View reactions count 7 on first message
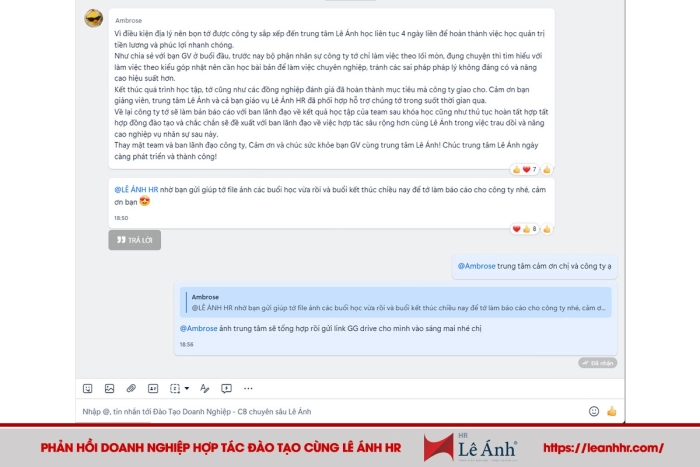 525,169
